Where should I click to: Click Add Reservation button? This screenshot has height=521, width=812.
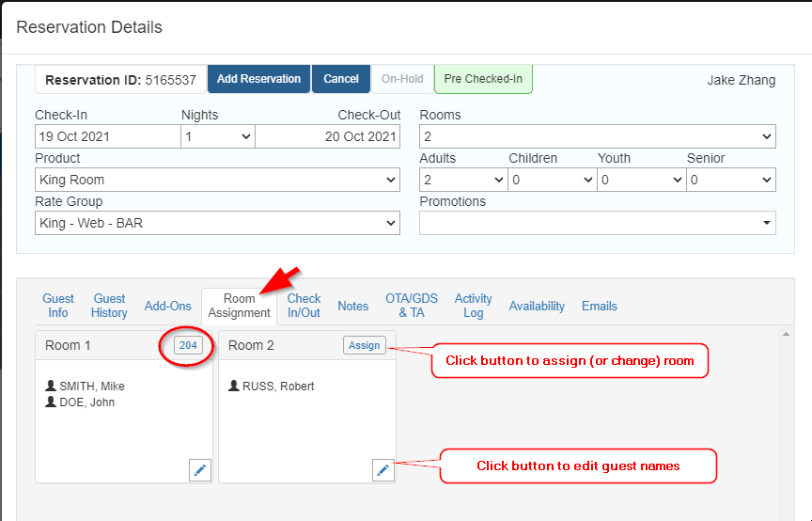(x=258, y=79)
